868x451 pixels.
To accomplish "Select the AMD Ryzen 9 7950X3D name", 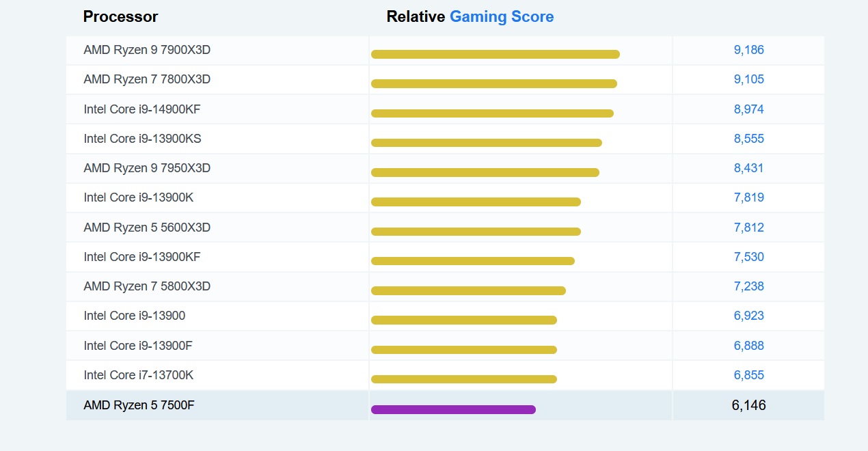I will 147,168.
